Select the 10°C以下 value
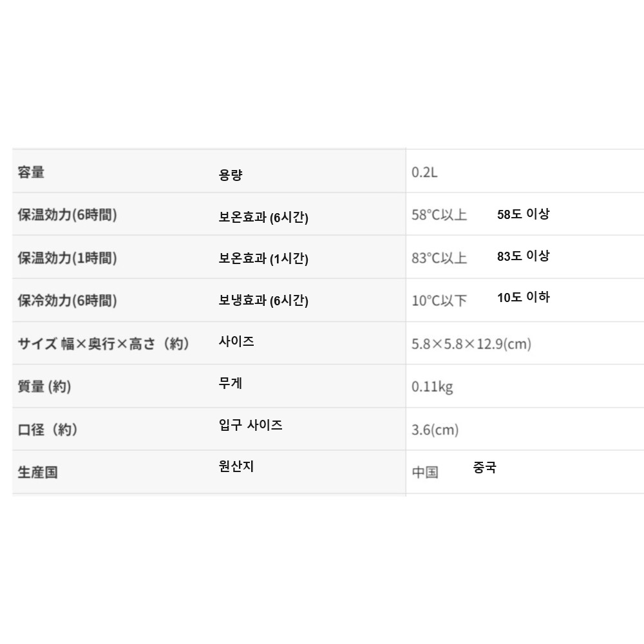 pyautogui.click(x=439, y=301)
